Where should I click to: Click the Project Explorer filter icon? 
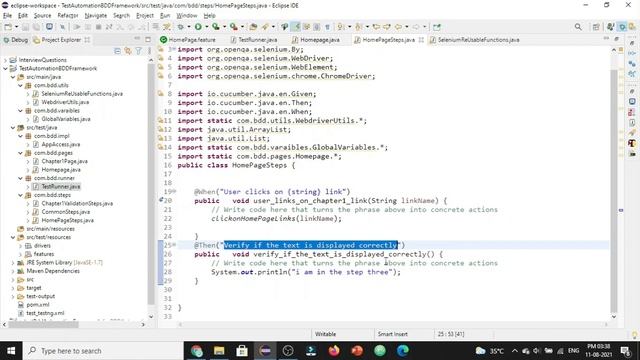(138, 51)
